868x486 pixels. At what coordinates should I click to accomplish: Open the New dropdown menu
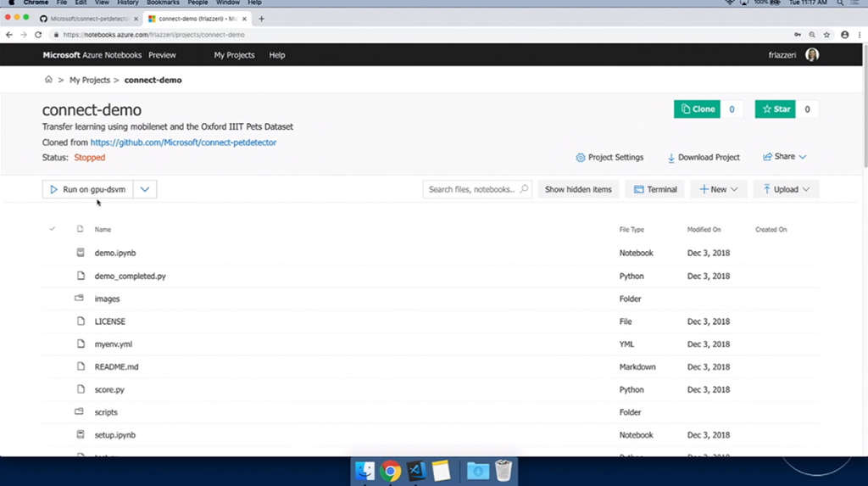tap(718, 189)
